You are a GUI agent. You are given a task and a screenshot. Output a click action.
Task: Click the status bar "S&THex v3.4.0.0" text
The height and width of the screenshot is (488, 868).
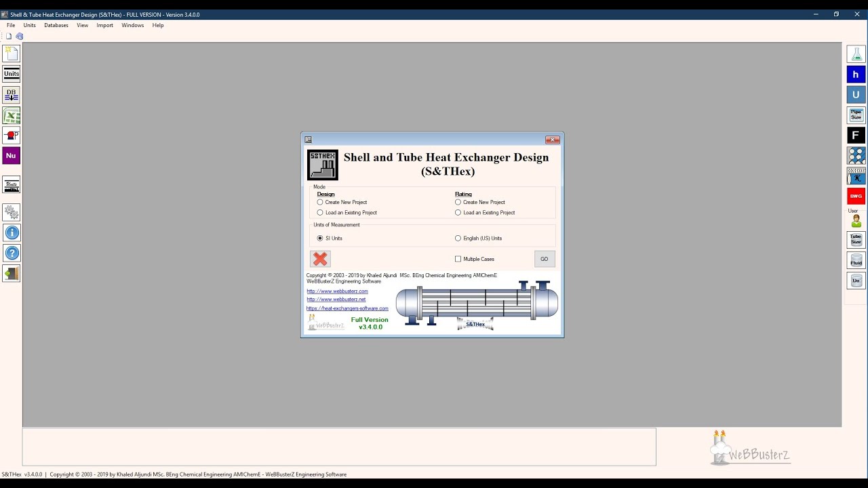22,474
